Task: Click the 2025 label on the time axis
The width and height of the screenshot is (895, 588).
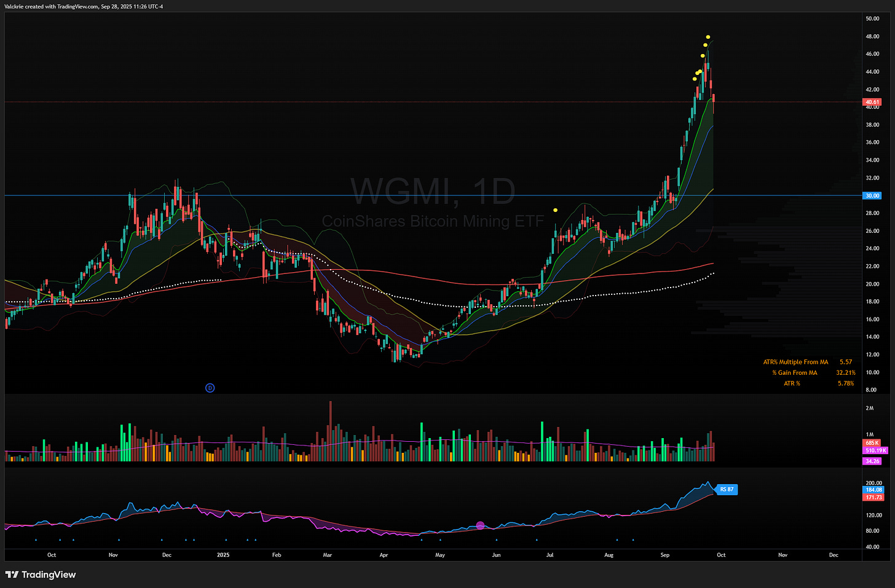Action: (223, 555)
